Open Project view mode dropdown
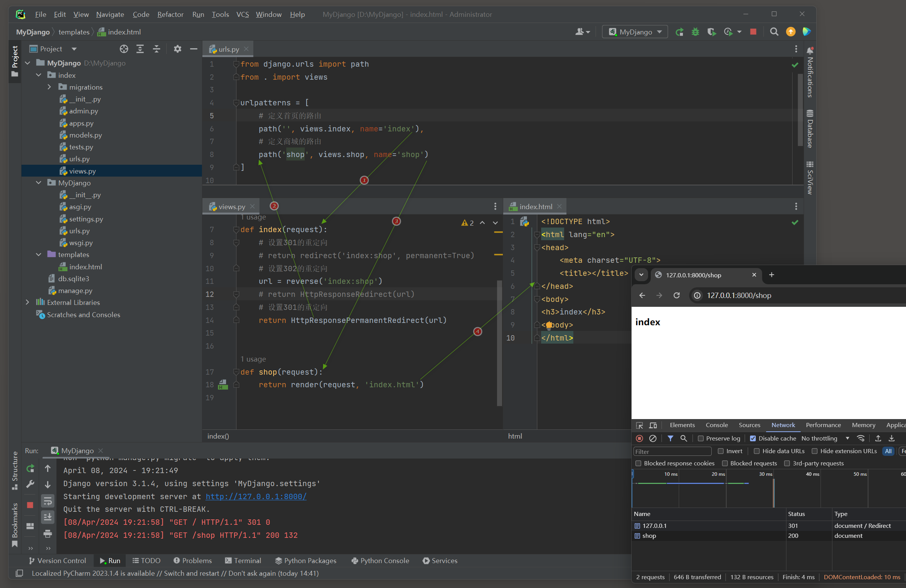 tap(74, 49)
